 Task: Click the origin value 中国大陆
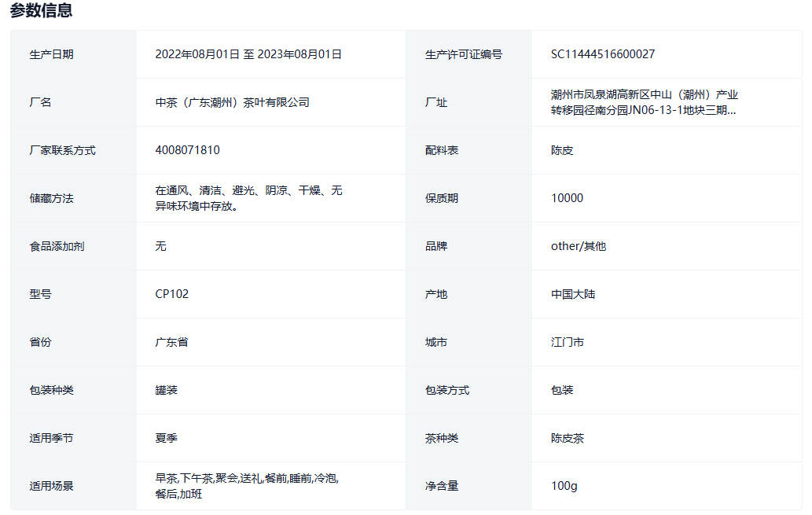573,294
